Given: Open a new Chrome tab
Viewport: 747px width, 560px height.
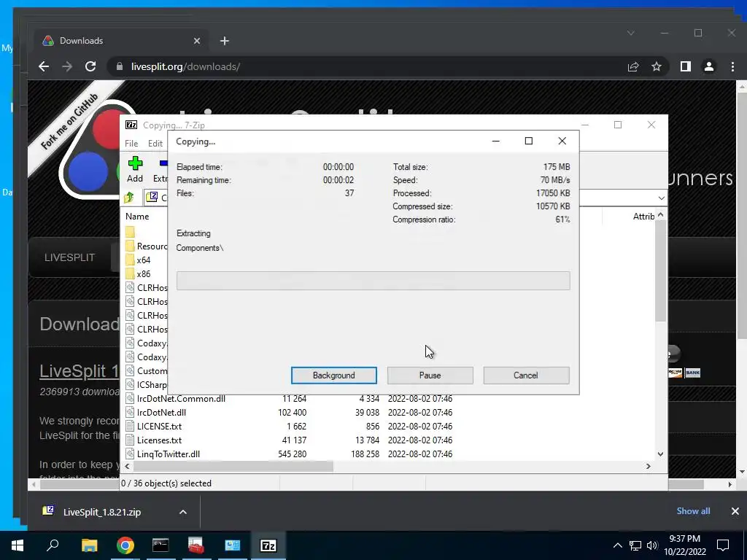Looking at the screenshot, I should (225, 41).
